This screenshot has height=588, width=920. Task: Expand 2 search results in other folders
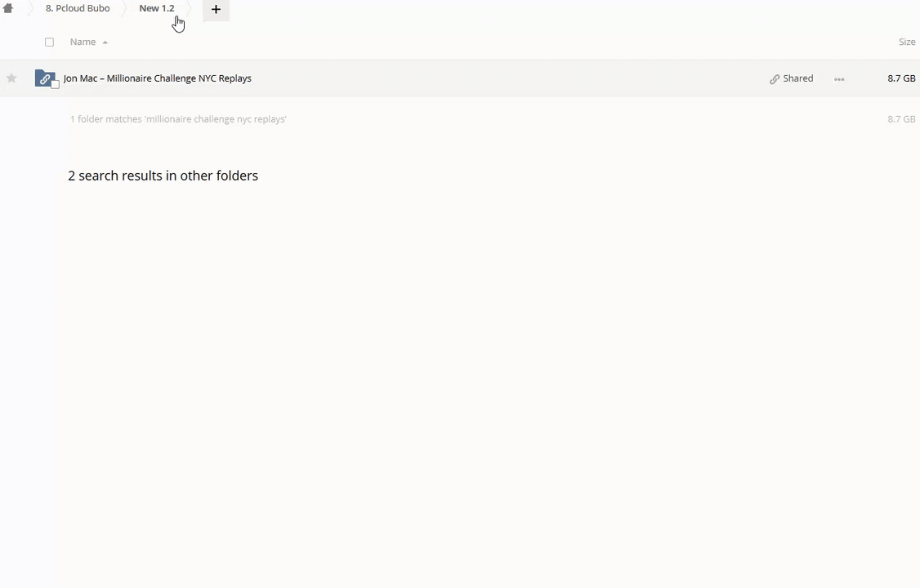tap(163, 176)
